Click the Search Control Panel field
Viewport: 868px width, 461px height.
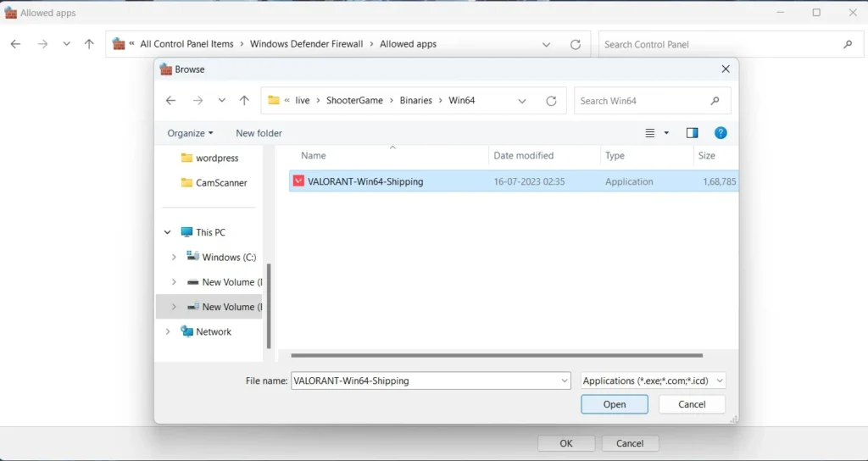[731, 44]
